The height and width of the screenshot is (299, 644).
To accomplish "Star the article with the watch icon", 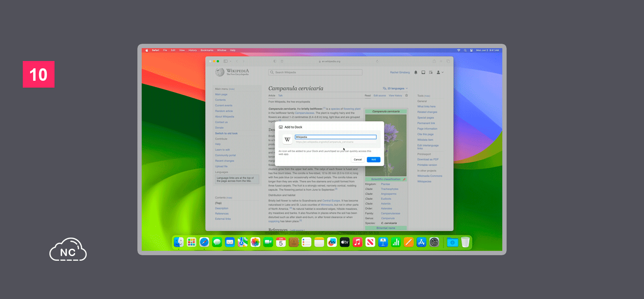I will pyautogui.click(x=407, y=95).
